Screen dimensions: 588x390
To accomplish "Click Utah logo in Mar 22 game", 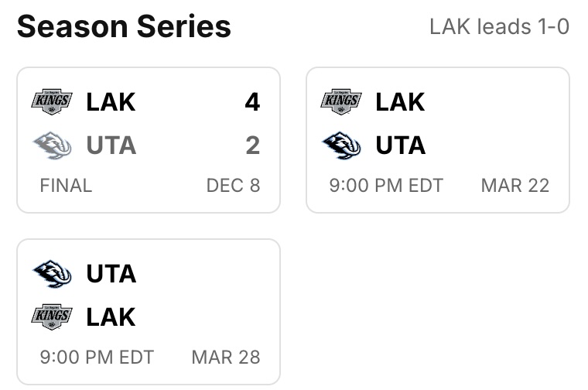I will click(341, 145).
